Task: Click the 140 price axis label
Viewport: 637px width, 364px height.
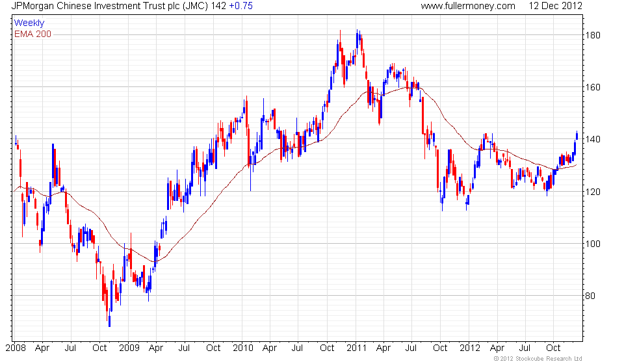Action: pos(592,139)
